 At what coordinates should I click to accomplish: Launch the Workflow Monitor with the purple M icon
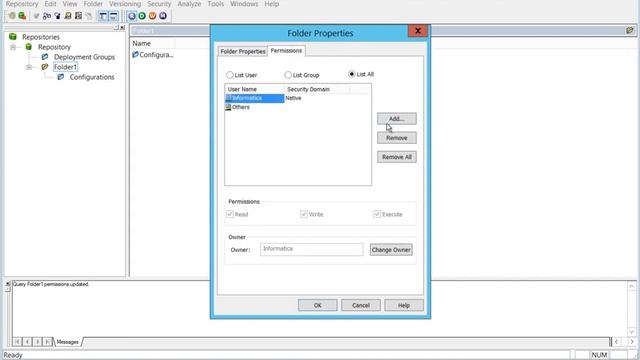tap(163, 16)
